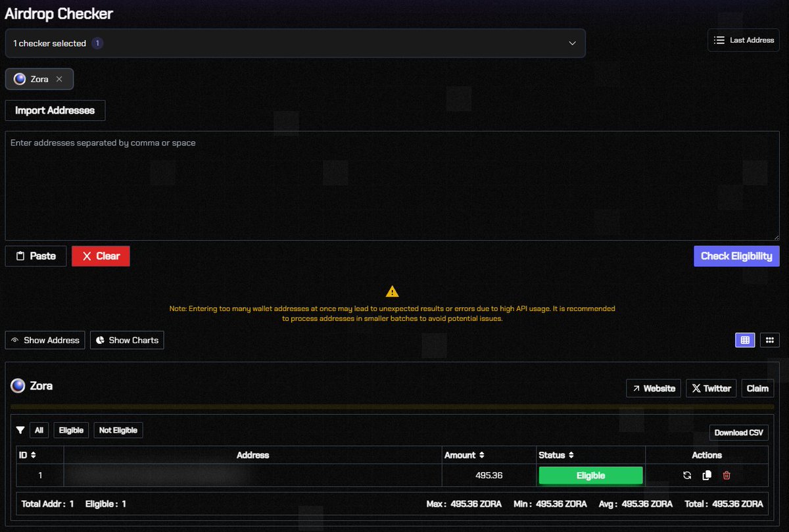Sort the table by the Status column

(556, 455)
